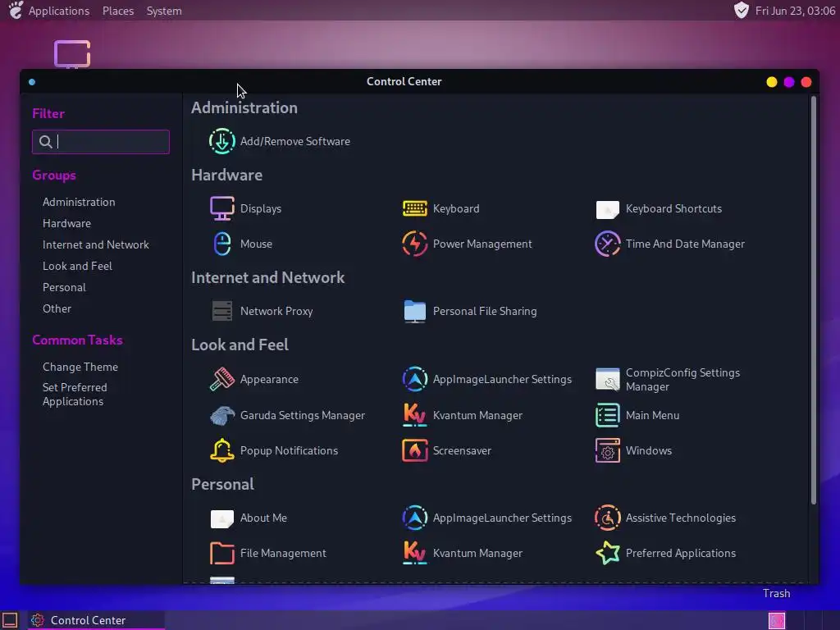Viewport: 840px width, 630px height.
Task: Select Internet and Network group in sidebar
Action: [96, 244]
